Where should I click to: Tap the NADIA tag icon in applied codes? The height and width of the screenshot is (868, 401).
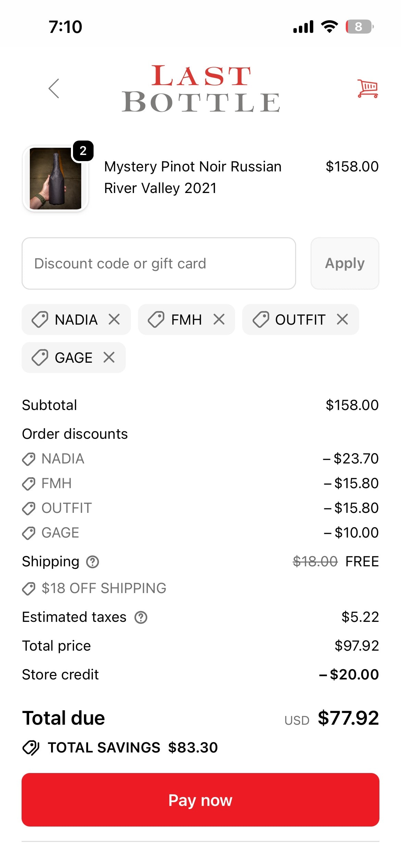(x=40, y=320)
